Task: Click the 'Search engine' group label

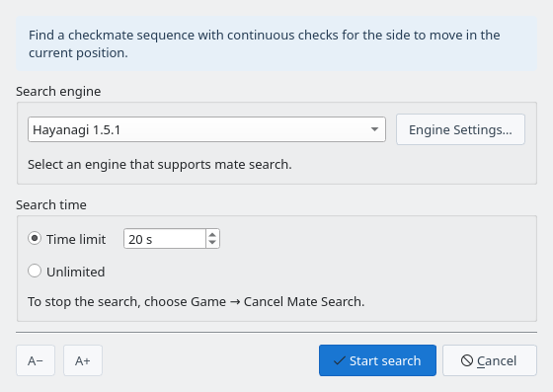Action: 58,92
